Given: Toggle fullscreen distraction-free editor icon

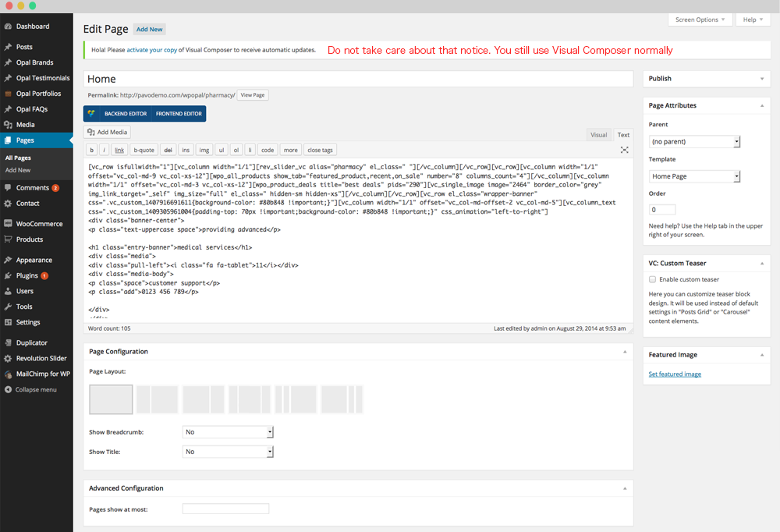Looking at the screenshot, I should (624, 150).
